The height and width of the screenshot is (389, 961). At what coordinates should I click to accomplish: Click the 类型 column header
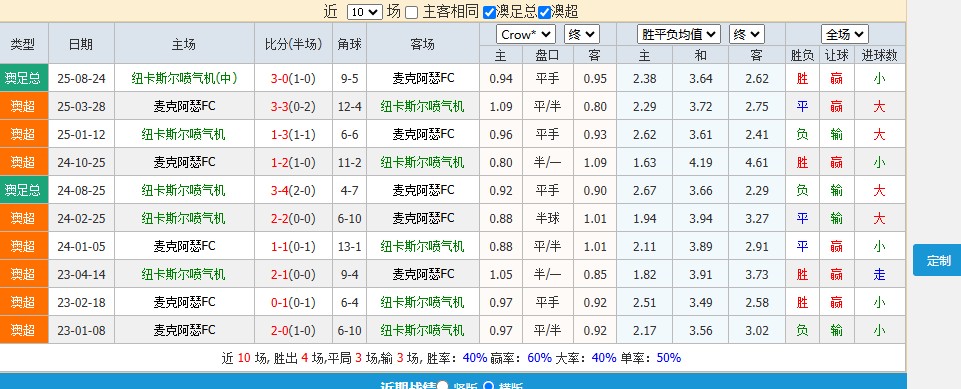[23, 43]
